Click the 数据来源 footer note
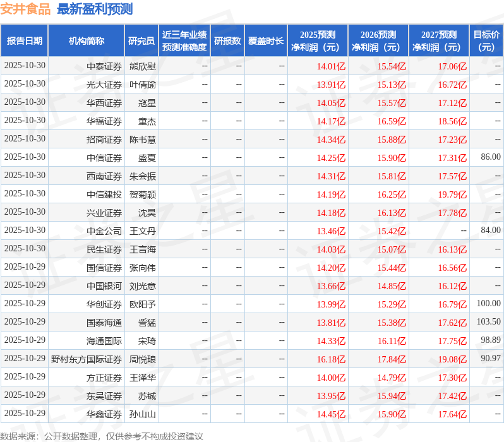Viewport: 504px width, 442px height. pyautogui.click(x=102, y=436)
